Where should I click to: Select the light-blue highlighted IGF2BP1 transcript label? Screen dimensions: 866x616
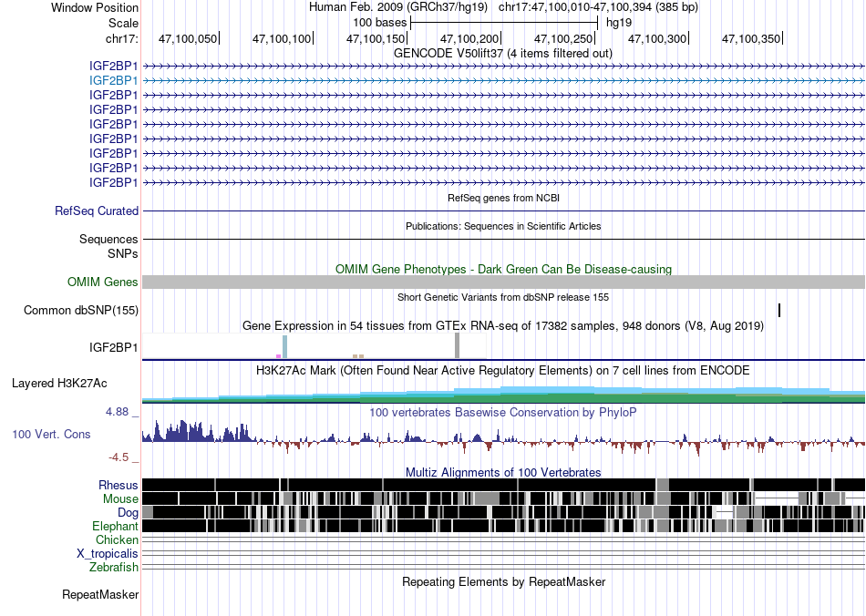point(114,80)
